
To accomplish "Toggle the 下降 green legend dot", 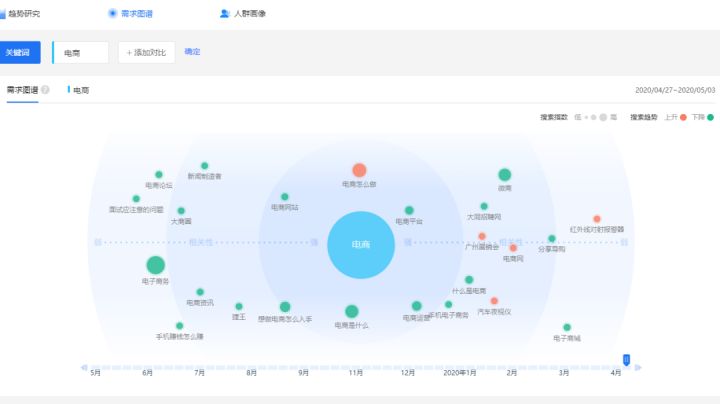I will (710, 117).
